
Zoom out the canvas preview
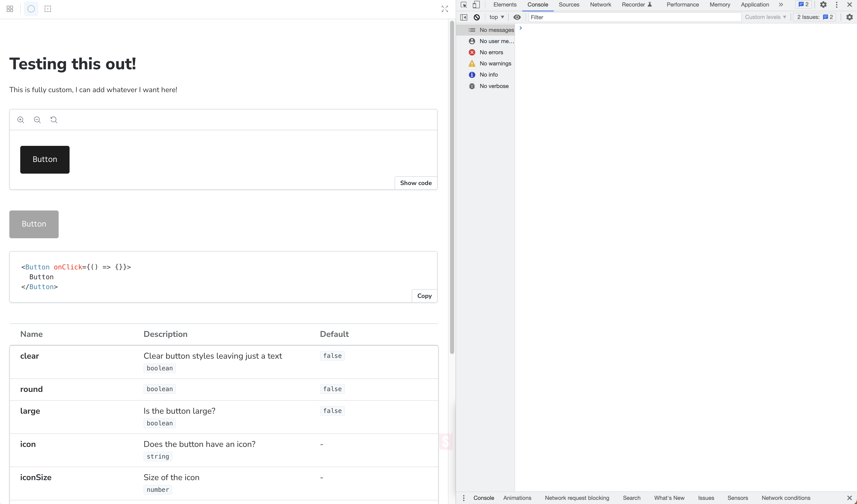tap(37, 120)
